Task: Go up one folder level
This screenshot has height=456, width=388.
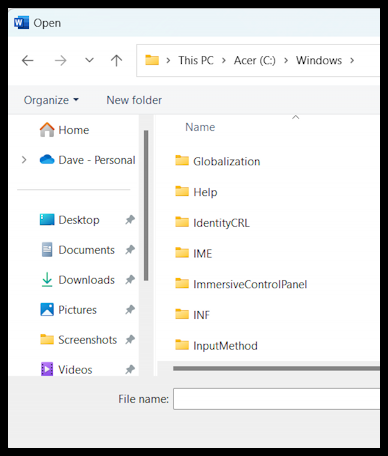Action: [x=116, y=60]
